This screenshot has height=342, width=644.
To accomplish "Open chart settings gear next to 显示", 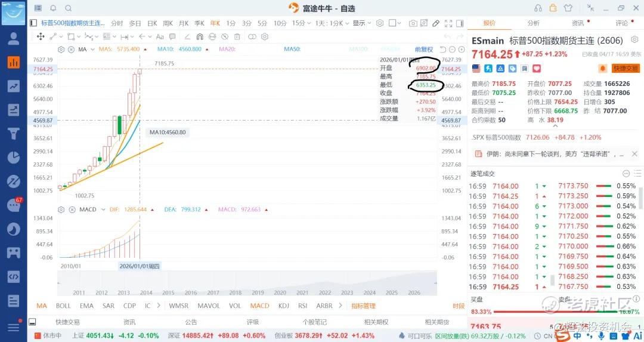I will click(380, 23).
